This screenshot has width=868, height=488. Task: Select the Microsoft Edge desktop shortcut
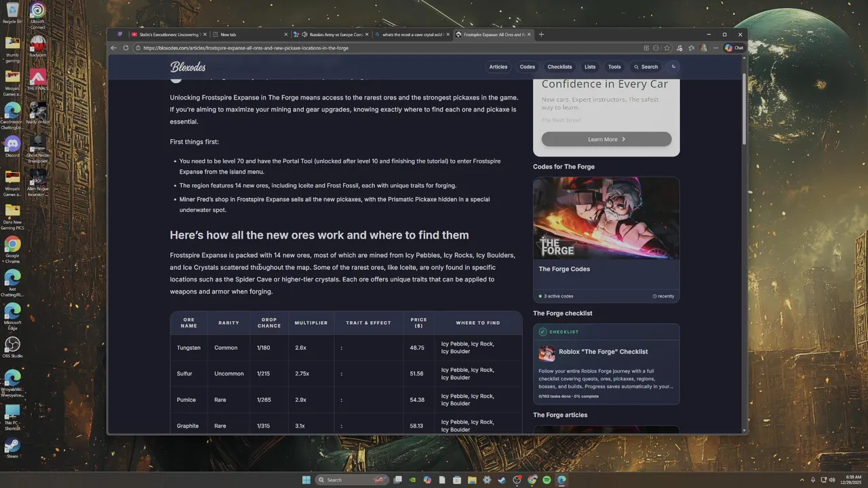[x=12, y=316]
